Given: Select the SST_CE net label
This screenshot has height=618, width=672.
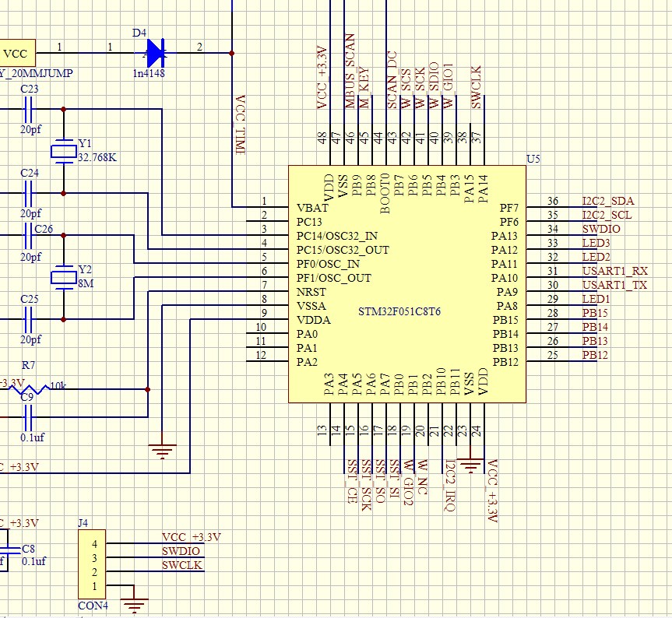Looking at the screenshot, I should point(352,481).
